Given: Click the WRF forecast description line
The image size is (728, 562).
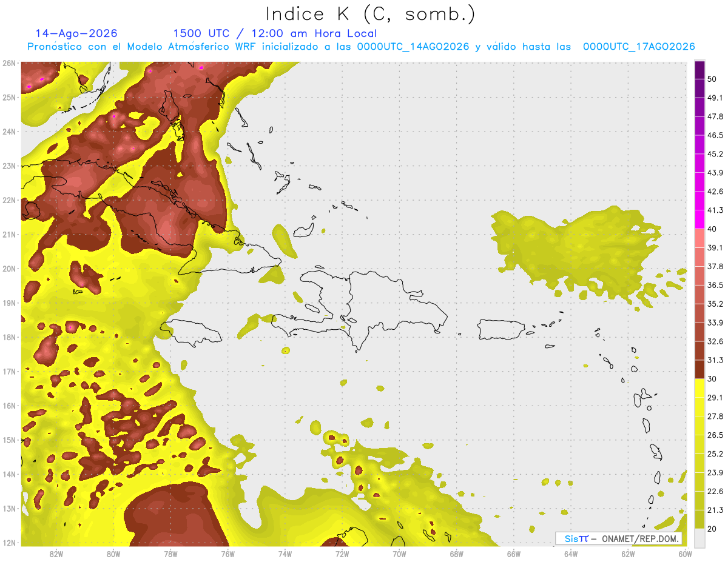Looking at the screenshot, I should tap(361, 47).
